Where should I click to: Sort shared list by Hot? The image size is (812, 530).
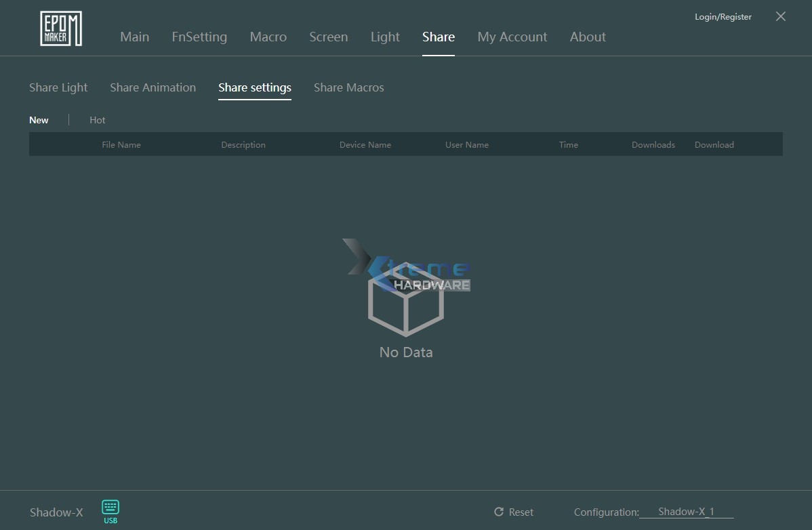tap(98, 120)
